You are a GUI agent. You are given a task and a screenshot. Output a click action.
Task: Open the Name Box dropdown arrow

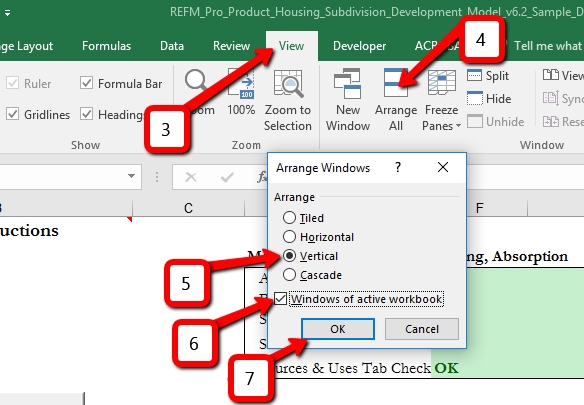pos(131,176)
